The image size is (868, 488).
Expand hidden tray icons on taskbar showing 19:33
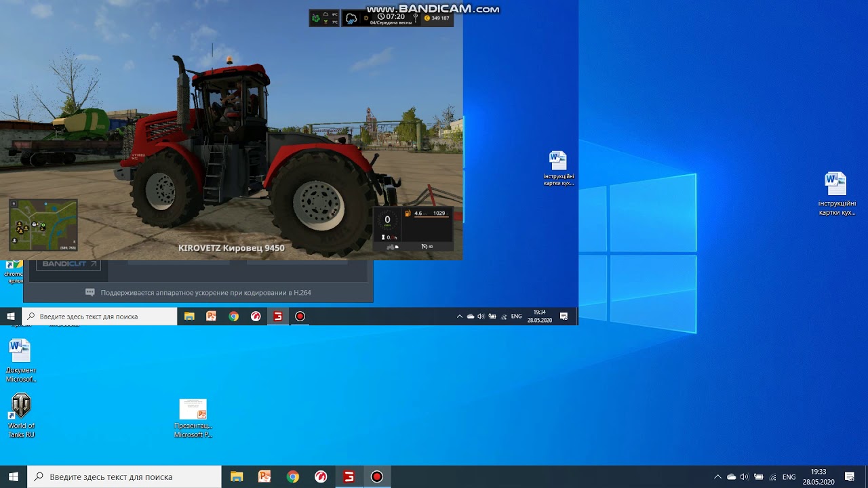point(717,477)
